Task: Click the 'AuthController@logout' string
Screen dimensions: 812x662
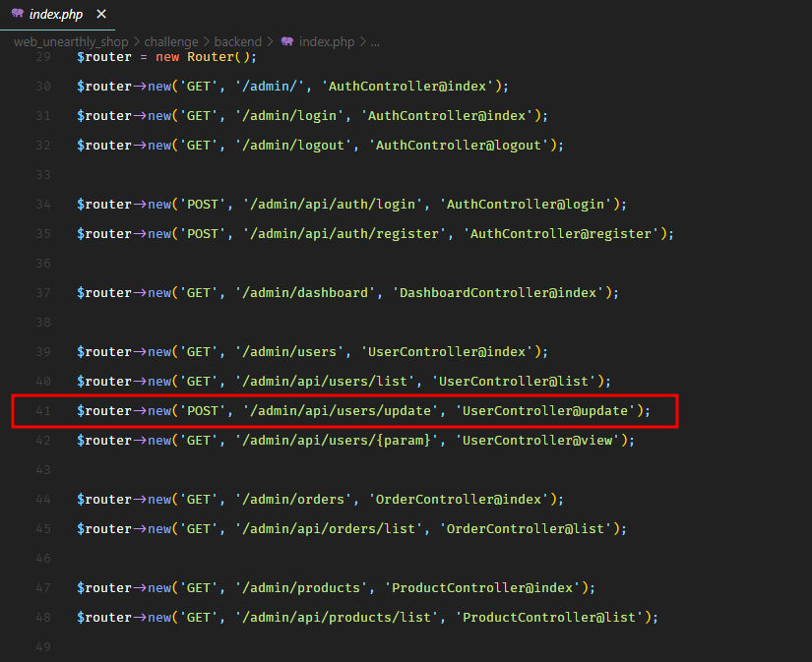Action: coord(460,146)
